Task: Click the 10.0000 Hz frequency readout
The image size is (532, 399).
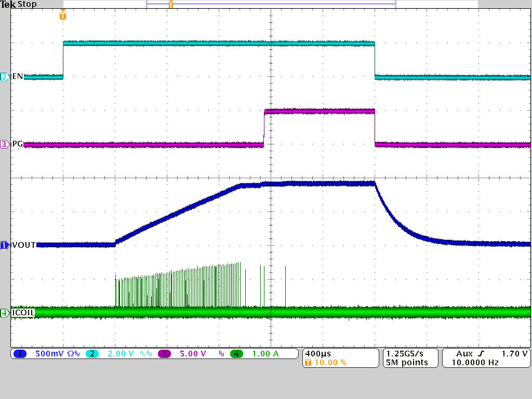Action: pyautogui.click(x=475, y=362)
